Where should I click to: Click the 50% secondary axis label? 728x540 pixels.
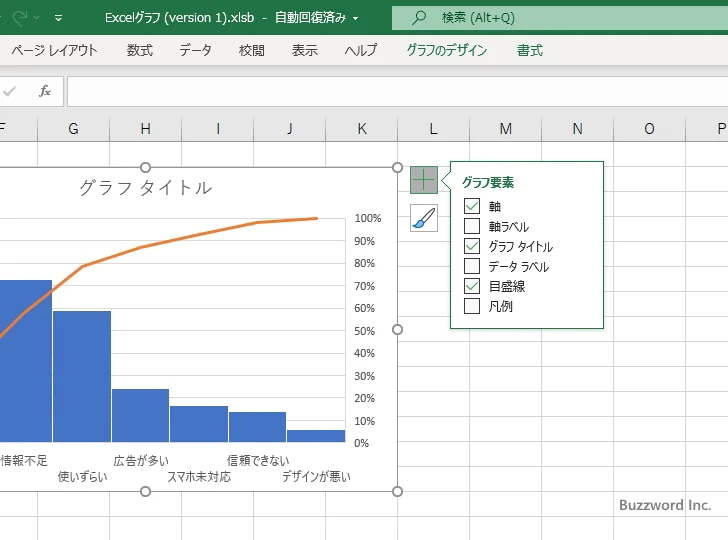coord(364,331)
